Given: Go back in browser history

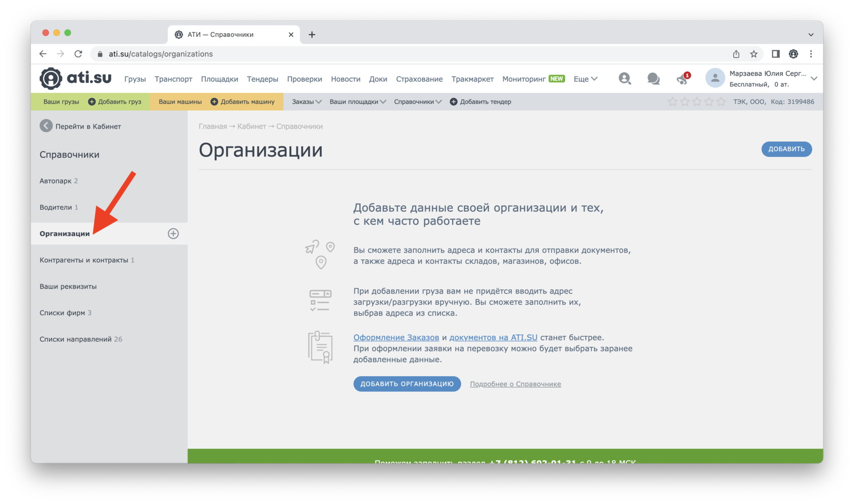Looking at the screenshot, I should pyautogui.click(x=43, y=54).
